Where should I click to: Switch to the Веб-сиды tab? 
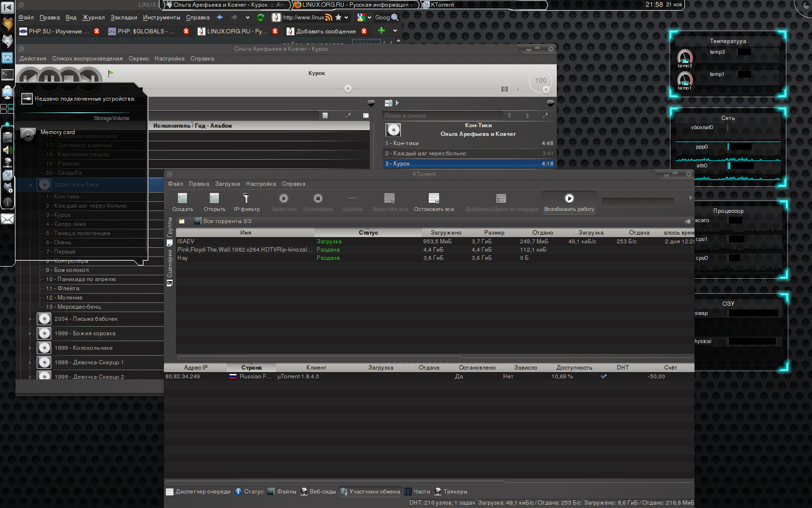click(318, 492)
